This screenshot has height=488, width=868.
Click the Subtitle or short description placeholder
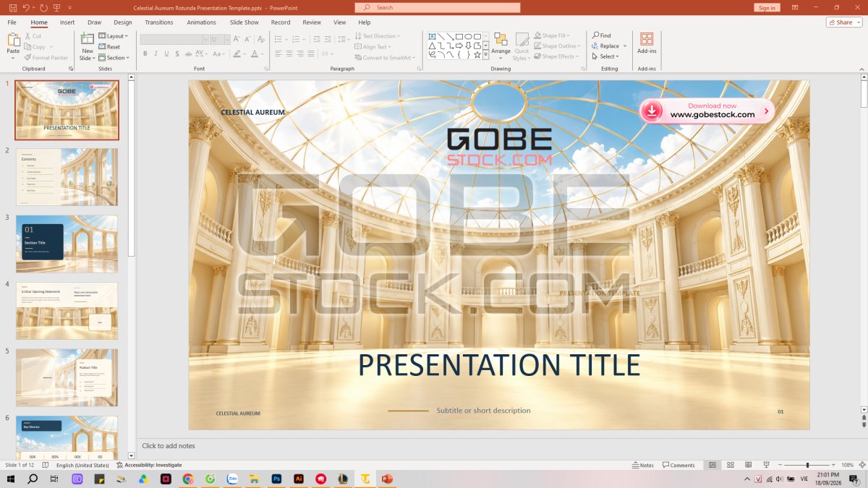pyautogui.click(x=483, y=411)
